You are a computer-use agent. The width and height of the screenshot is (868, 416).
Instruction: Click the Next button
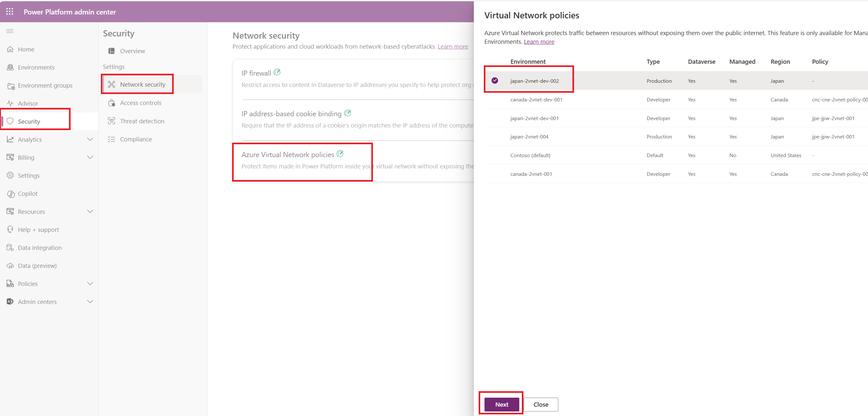coord(502,404)
